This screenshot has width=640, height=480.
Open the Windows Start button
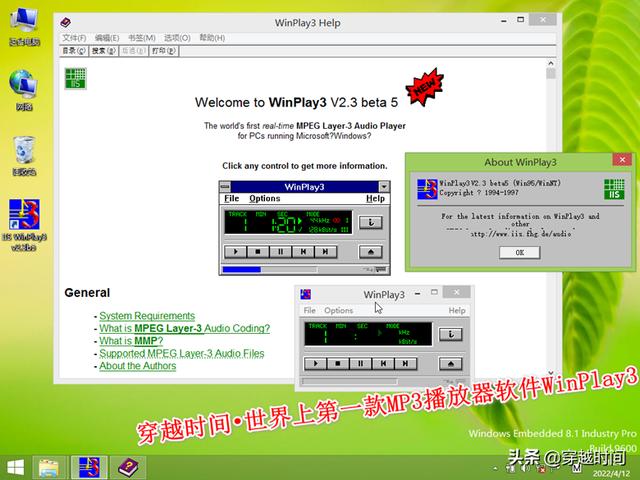[x=16, y=468]
